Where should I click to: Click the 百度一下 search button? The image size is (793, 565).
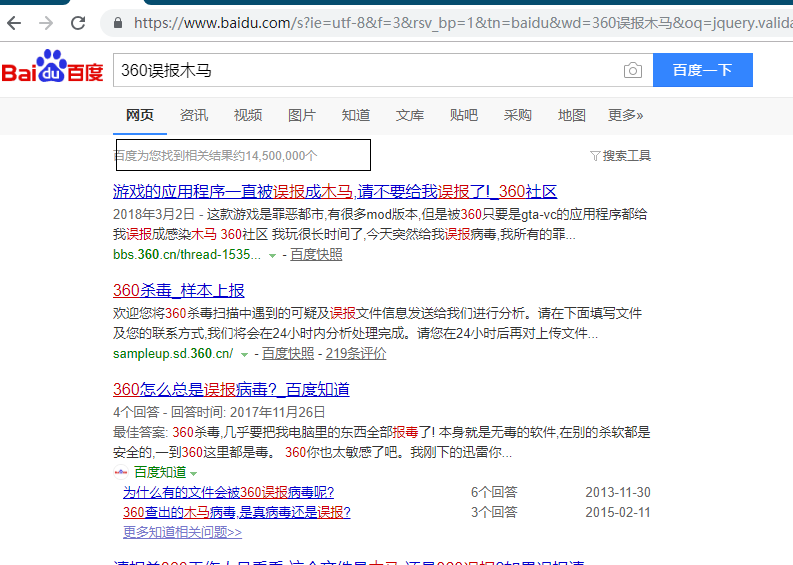click(702, 70)
